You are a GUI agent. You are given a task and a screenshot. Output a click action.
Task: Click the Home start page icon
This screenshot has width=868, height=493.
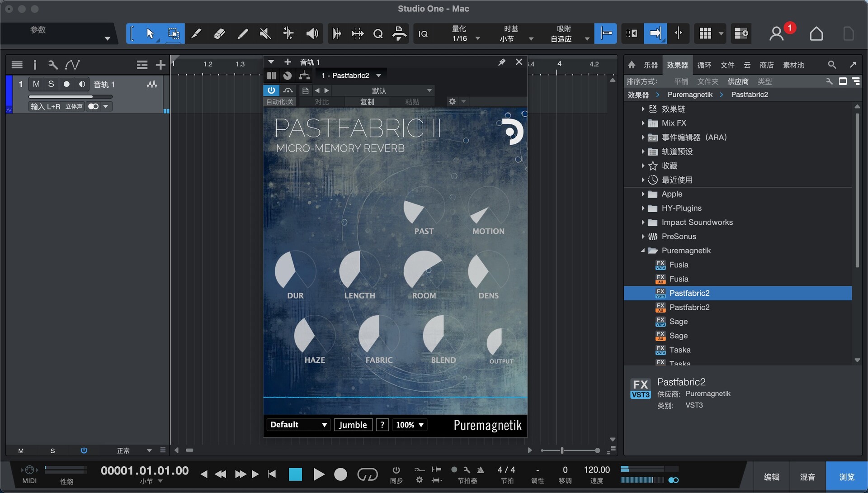pyautogui.click(x=816, y=33)
